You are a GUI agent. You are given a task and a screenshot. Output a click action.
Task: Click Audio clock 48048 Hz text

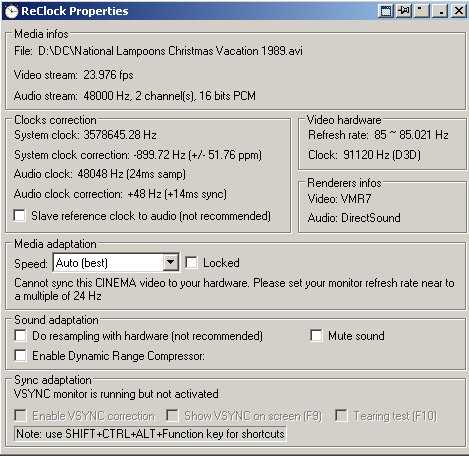(100, 174)
